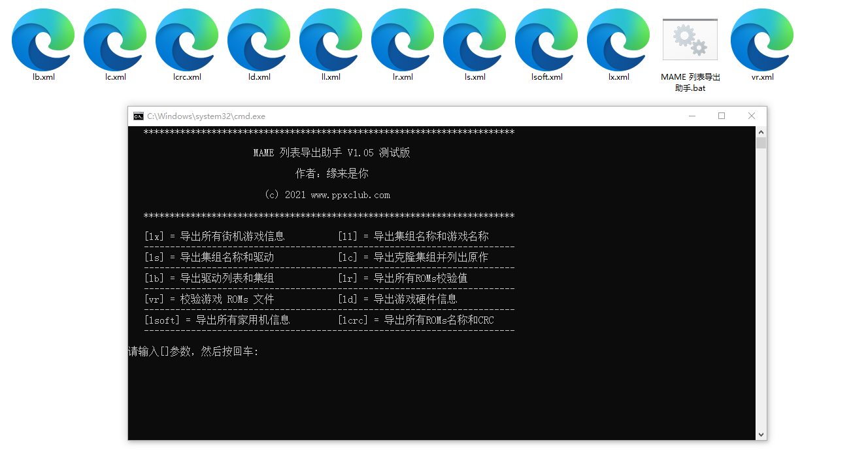Click the C:\Windows\system32\cmd.exe title text
The height and width of the screenshot is (459, 868).
coord(206,116)
